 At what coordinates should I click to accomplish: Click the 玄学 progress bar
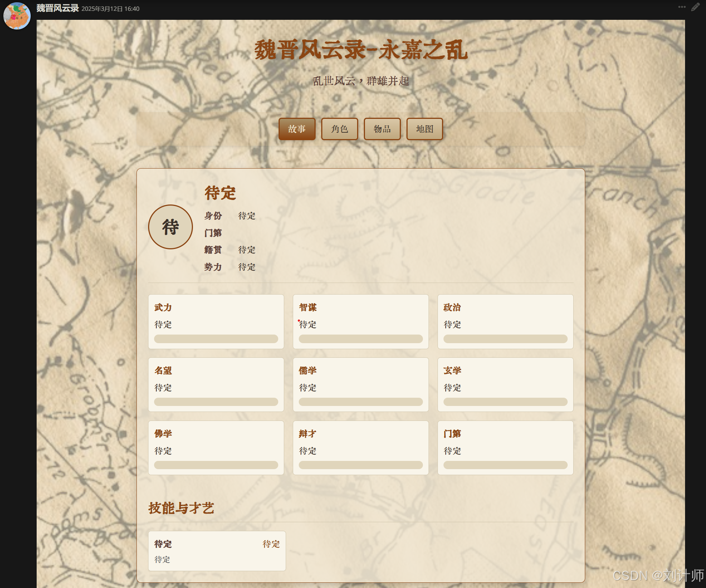506,402
